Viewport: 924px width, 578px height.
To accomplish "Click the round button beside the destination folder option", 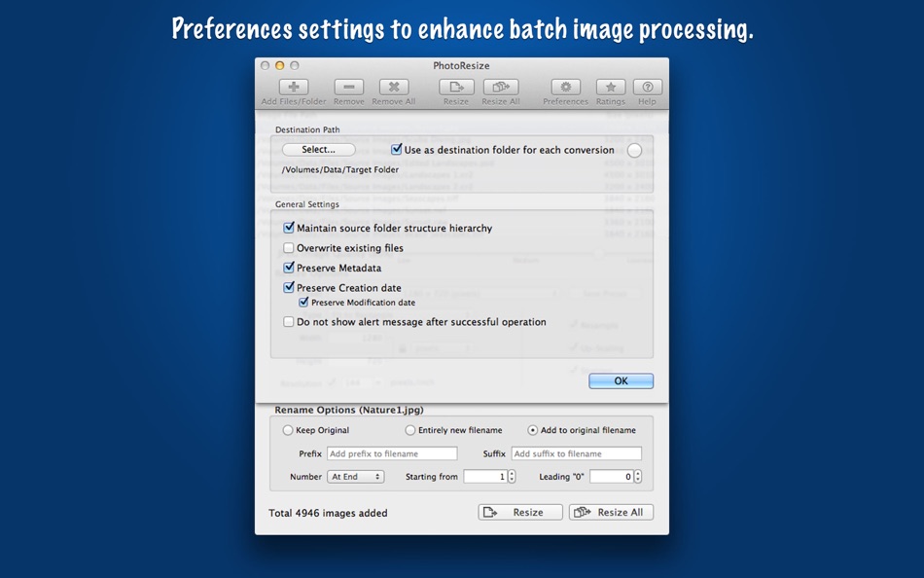I will point(634,151).
